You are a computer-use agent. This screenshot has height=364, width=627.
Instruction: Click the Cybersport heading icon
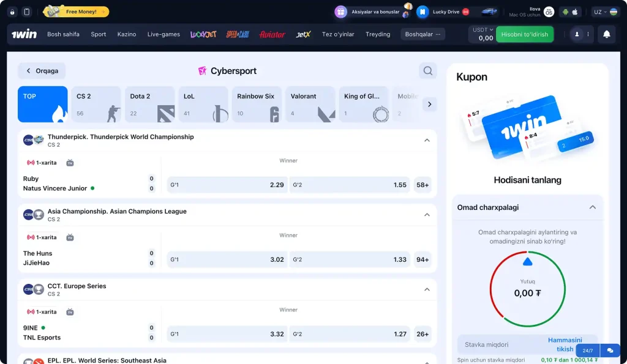pos(202,71)
